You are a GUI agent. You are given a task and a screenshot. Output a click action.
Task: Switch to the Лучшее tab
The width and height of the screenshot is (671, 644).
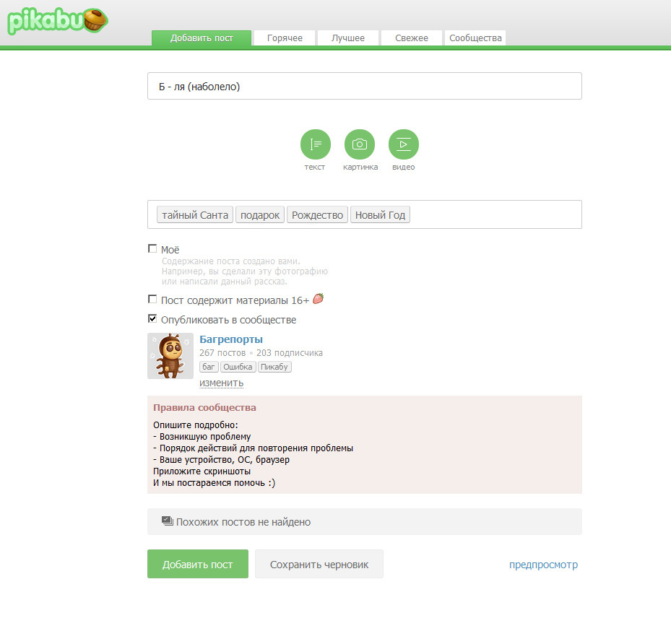348,38
